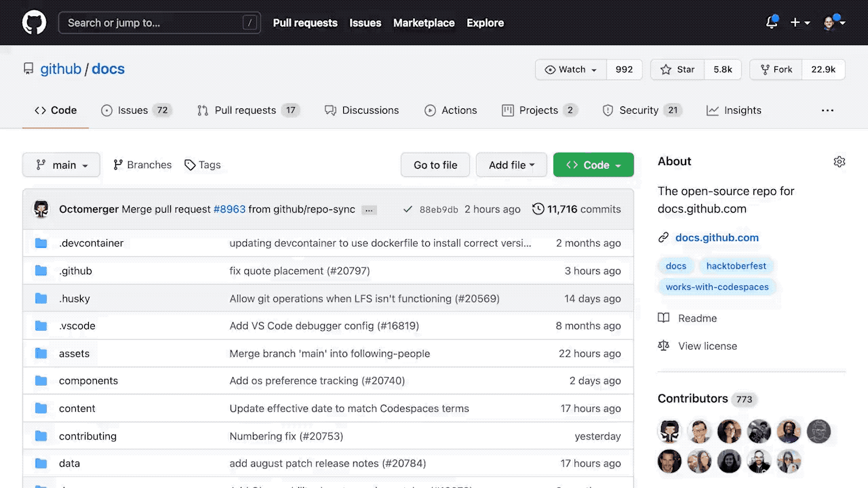
Task: Click the hacktoberfest topic tag
Action: [736, 266]
